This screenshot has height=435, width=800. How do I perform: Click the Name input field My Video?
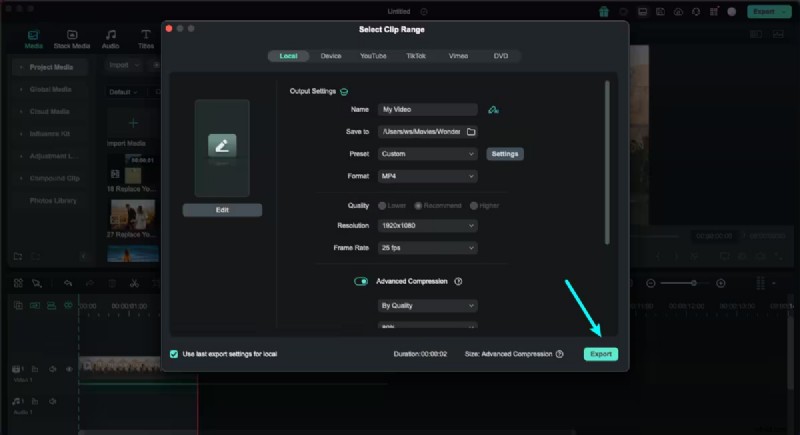(428, 110)
